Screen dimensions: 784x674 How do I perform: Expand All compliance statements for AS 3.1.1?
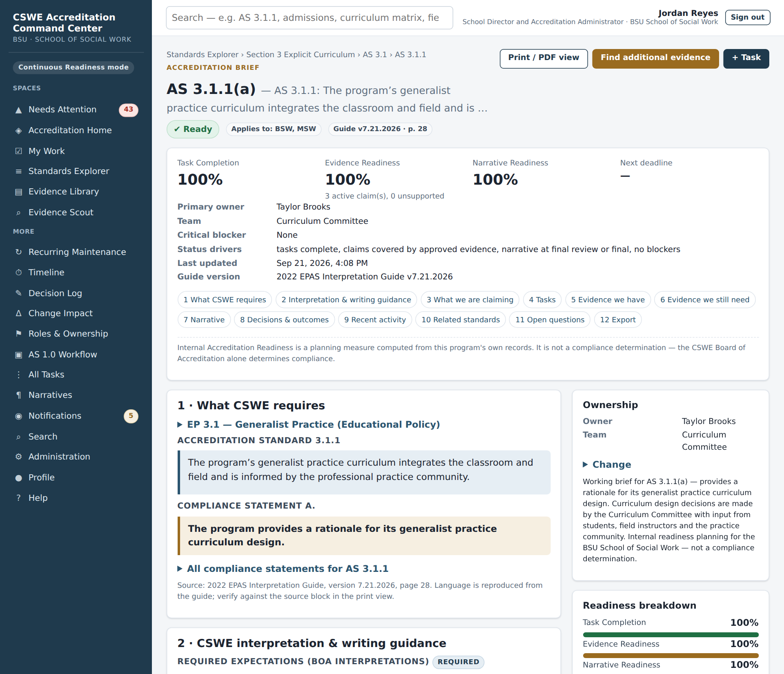click(283, 569)
